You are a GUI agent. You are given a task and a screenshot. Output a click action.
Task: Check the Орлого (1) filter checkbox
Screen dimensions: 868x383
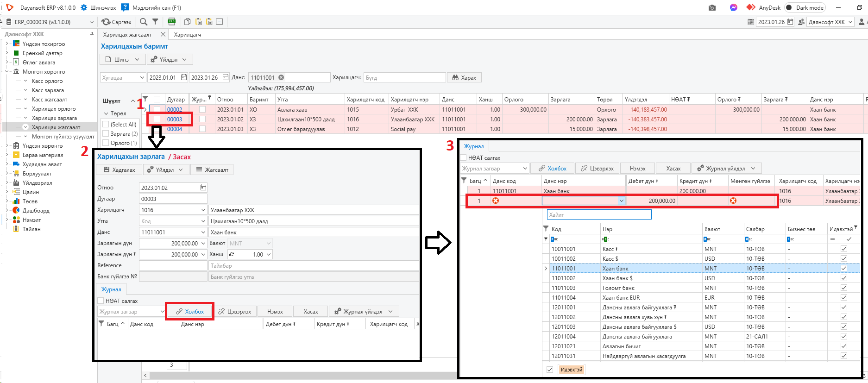(106, 143)
